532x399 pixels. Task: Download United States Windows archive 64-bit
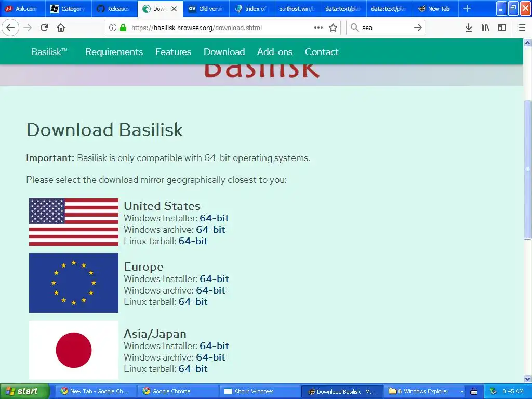[211, 229]
